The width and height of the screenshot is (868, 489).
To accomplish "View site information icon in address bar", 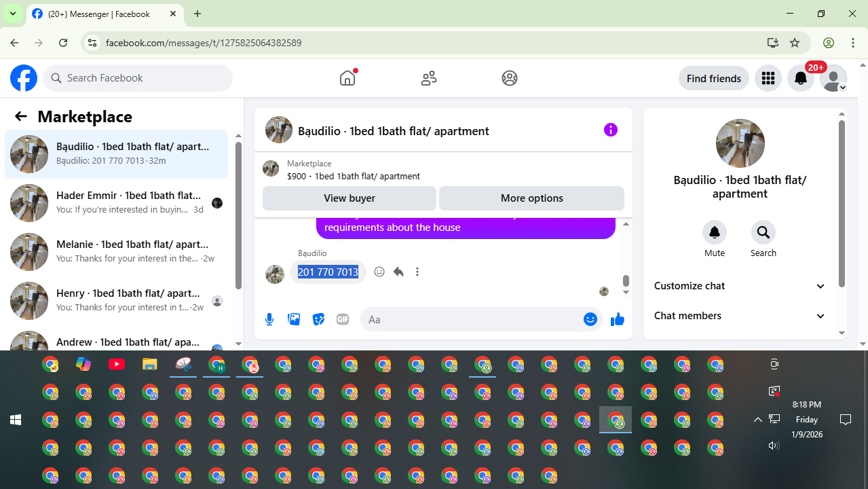I will click(x=92, y=43).
